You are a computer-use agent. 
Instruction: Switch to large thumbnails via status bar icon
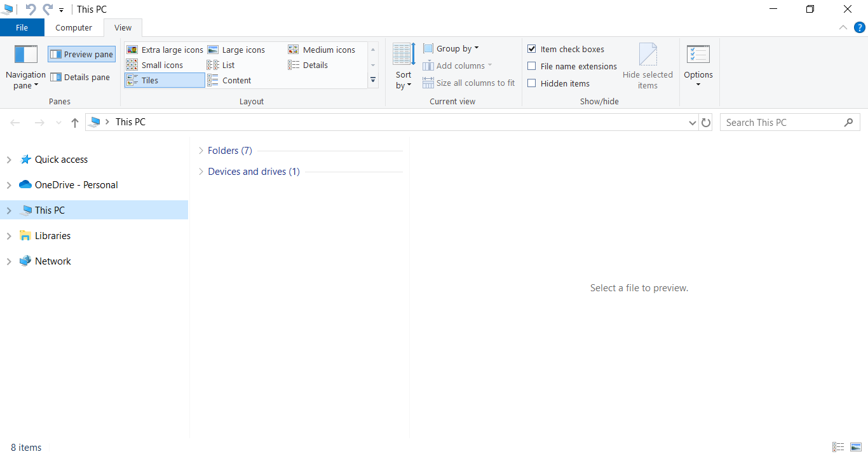855,447
